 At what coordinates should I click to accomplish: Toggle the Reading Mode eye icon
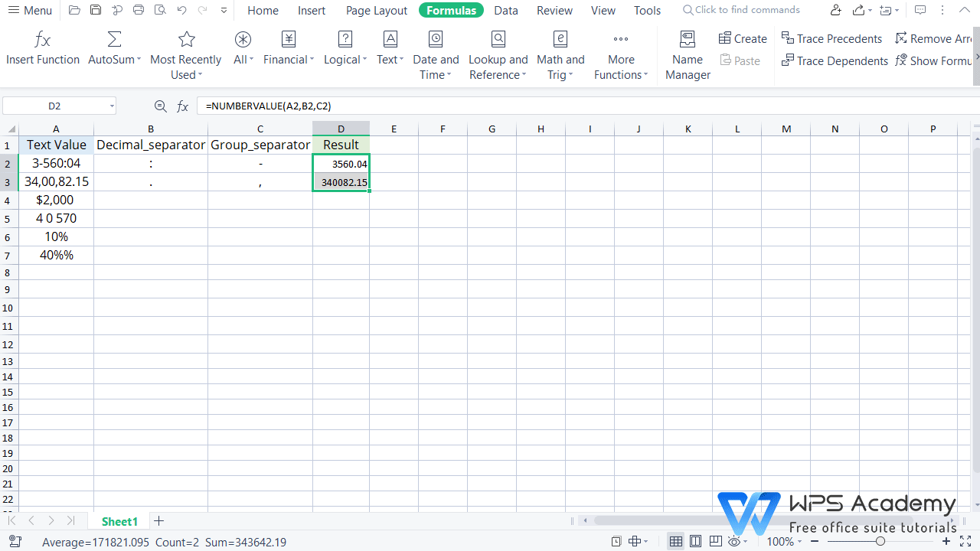point(733,541)
